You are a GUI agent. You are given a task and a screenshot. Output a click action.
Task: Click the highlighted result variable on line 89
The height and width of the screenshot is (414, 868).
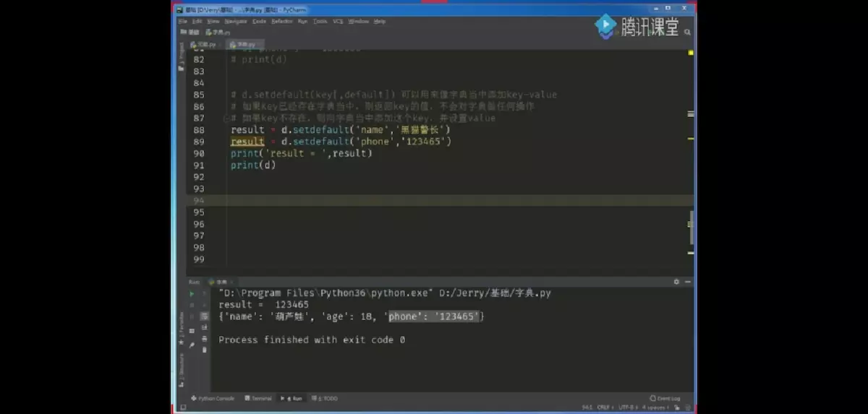pos(247,142)
